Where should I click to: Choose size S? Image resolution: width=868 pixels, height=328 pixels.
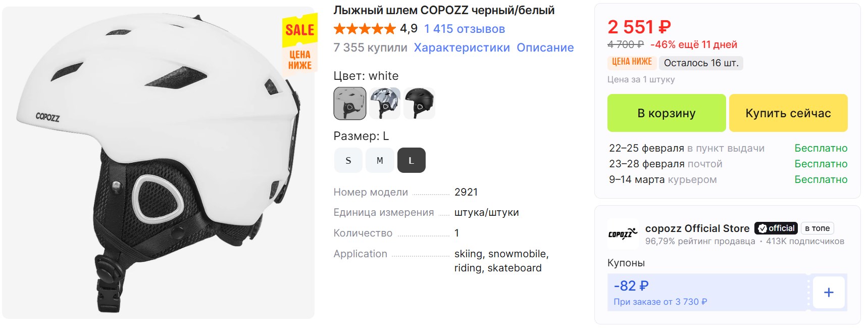[348, 160]
